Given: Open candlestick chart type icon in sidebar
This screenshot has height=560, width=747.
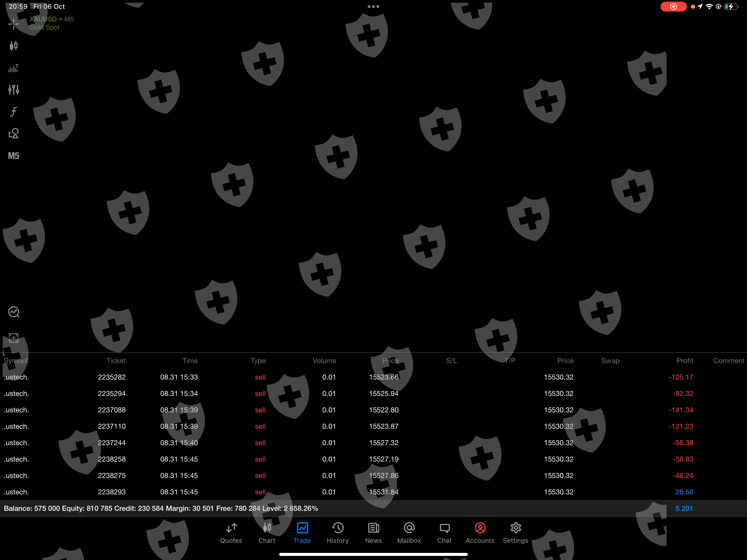Looking at the screenshot, I should [13, 46].
